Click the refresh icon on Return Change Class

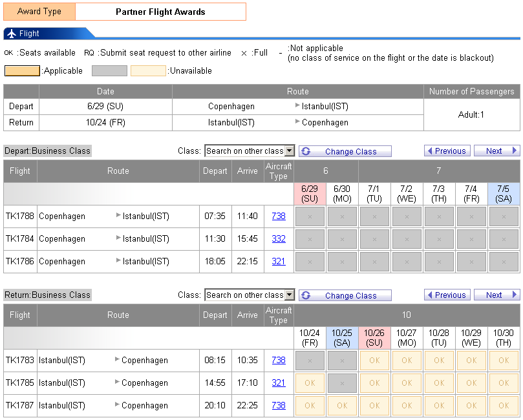point(306,295)
